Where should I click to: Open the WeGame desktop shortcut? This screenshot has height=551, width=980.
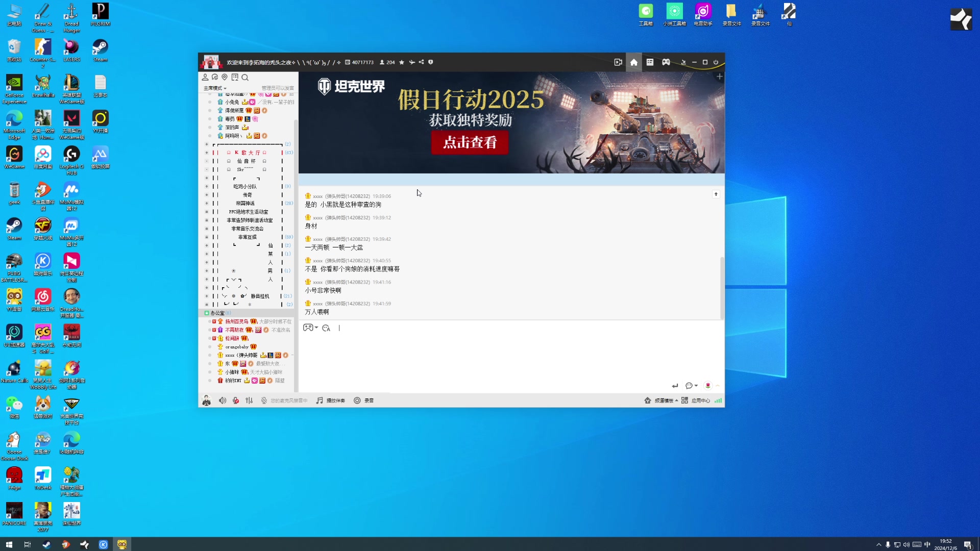tap(14, 158)
